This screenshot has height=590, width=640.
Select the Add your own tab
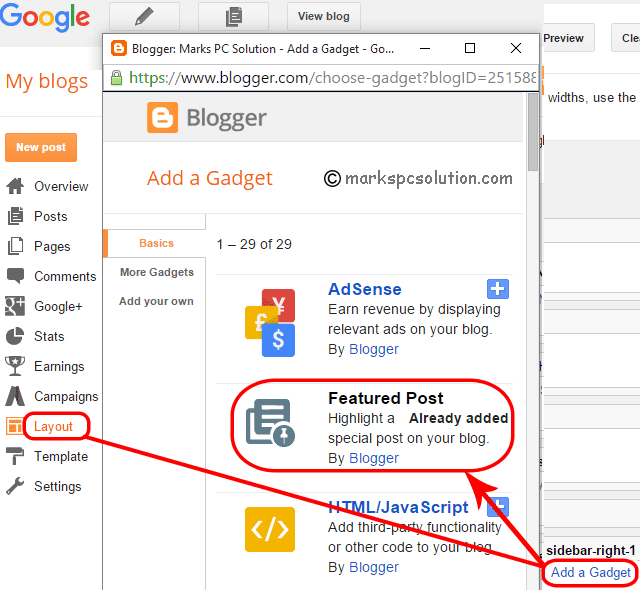[156, 301]
